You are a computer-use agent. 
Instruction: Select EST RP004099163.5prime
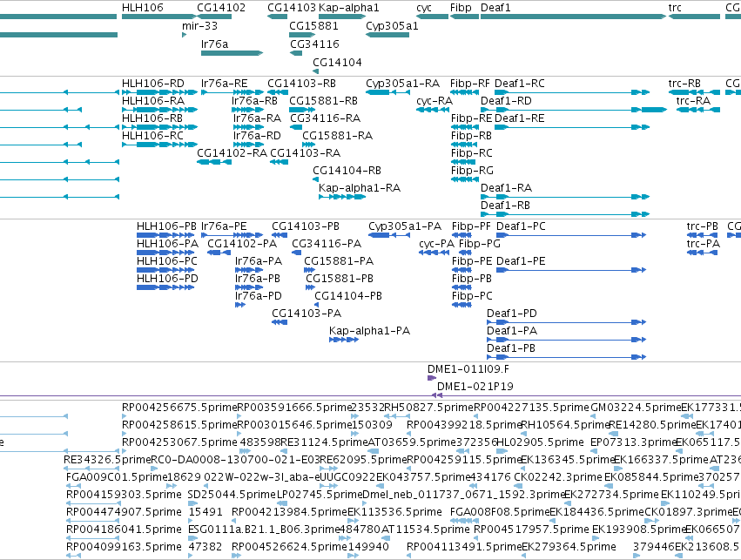pos(73,557)
